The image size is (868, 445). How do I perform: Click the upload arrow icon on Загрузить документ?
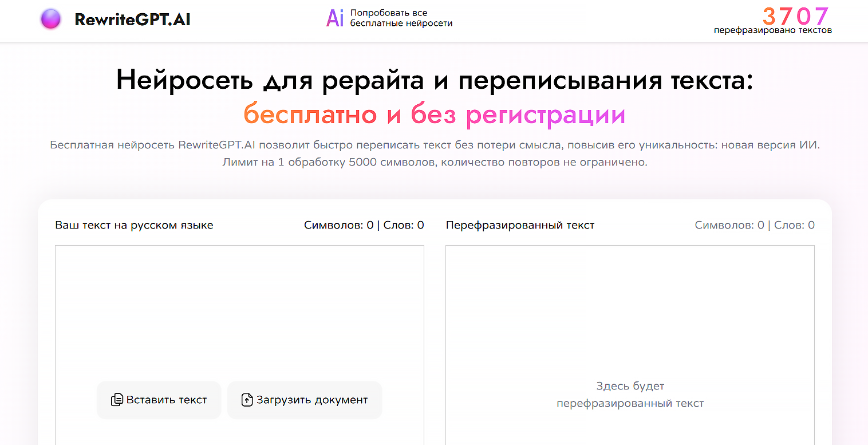coord(247,400)
